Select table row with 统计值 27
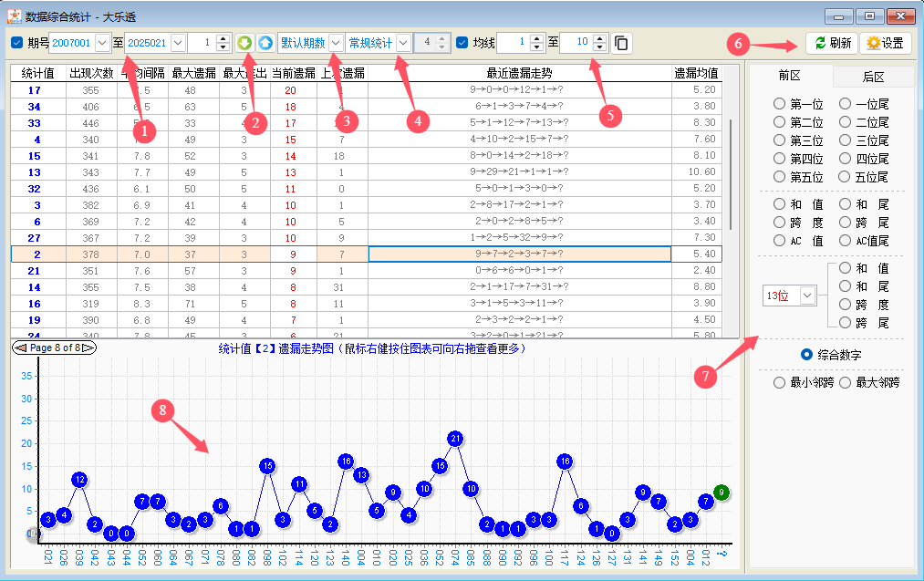924x581 pixels. [x=366, y=238]
